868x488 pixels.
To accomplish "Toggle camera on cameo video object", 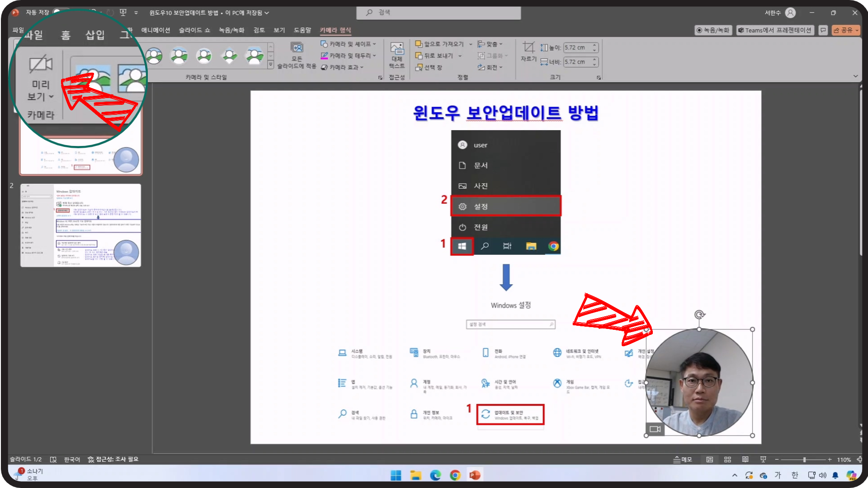I will (x=655, y=429).
